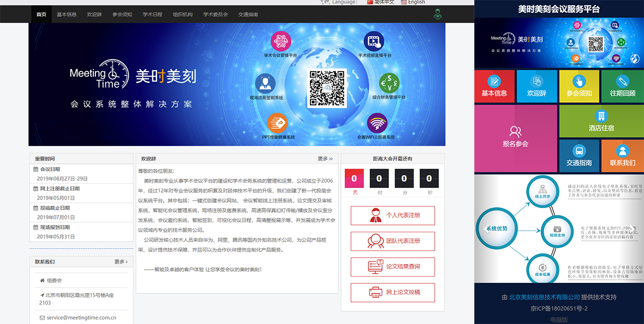Switch language to 简体中文
644x324 pixels.
coord(381,2)
